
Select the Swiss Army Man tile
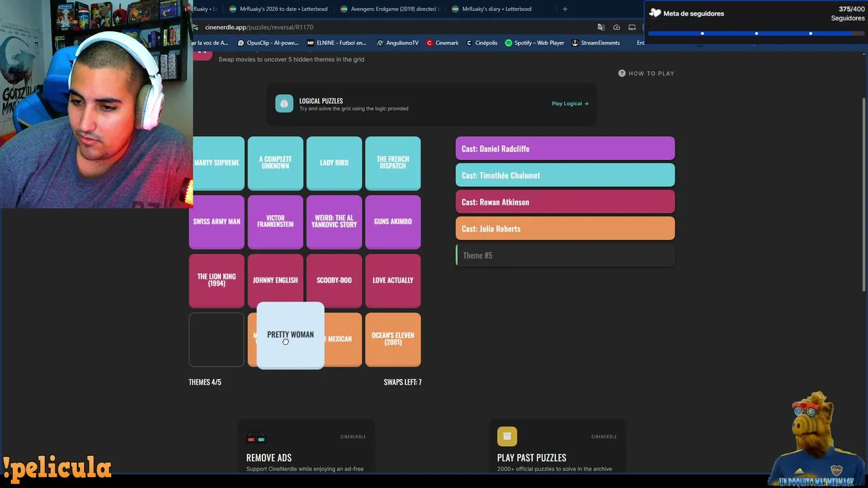tap(216, 222)
